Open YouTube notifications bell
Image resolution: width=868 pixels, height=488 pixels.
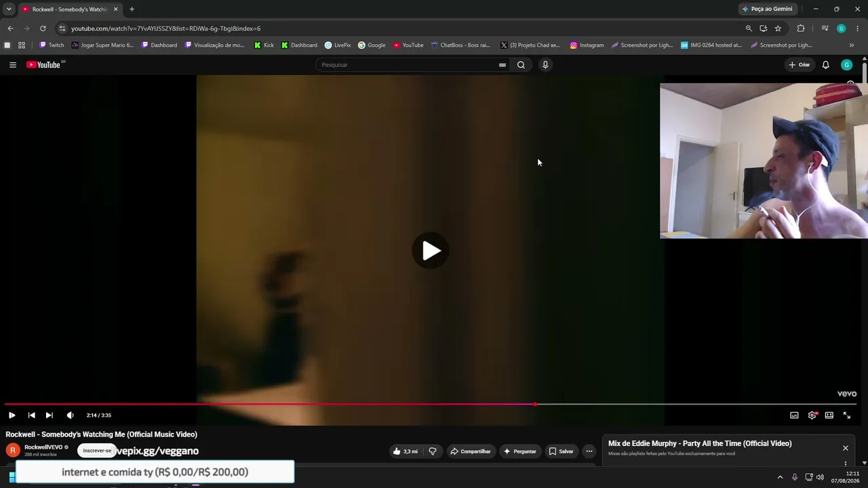[825, 65]
